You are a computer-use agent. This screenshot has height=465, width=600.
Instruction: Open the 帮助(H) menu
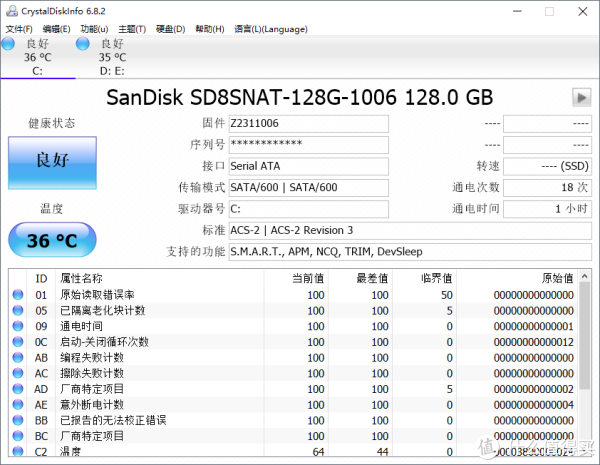click(210, 29)
